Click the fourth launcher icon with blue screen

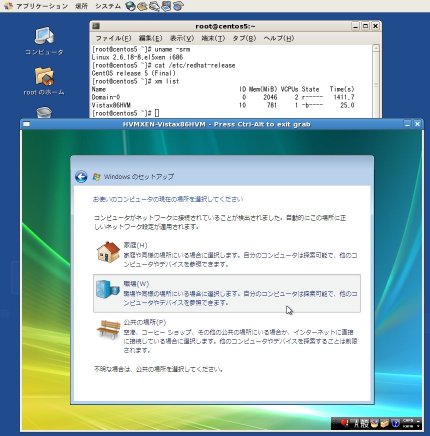pos(166,6)
